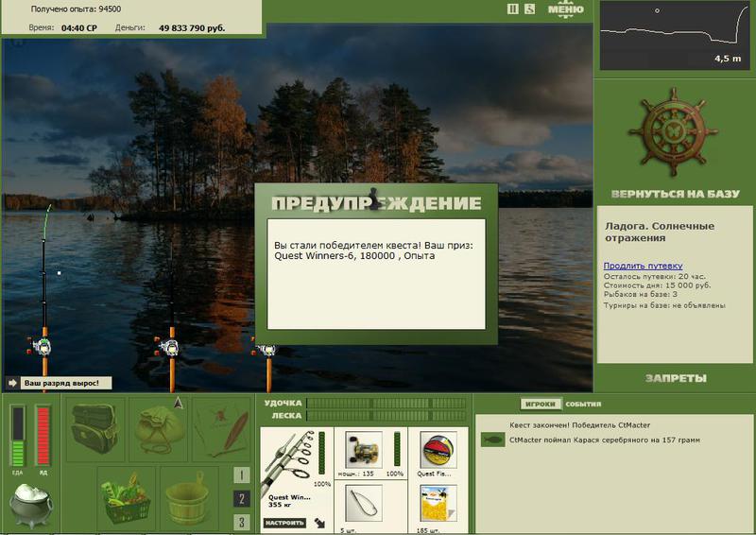Viewport: 756px width, 535px height.
Task: Click the Получено опыта: 94500 readout
Action: click(76, 9)
